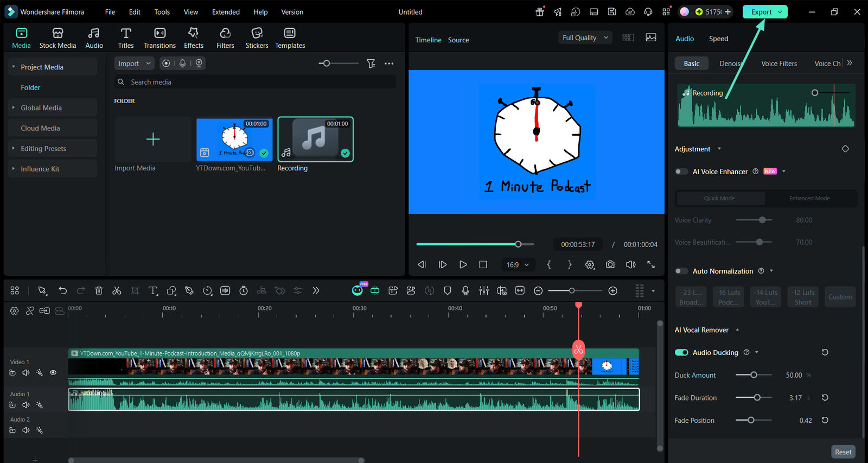Click the Undo arrow in timeline toolbar
This screenshot has width=868, height=463.
click(x=63, y=291)
